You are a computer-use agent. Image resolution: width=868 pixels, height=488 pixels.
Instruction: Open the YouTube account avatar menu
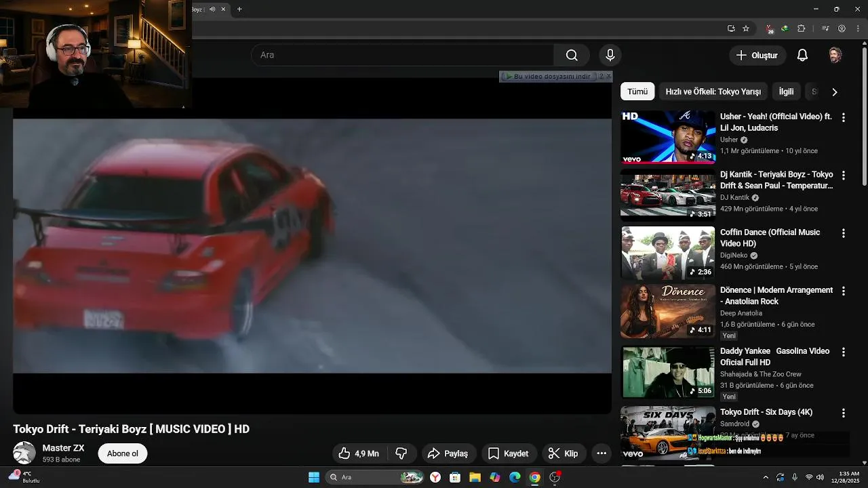tap(835, 55)
